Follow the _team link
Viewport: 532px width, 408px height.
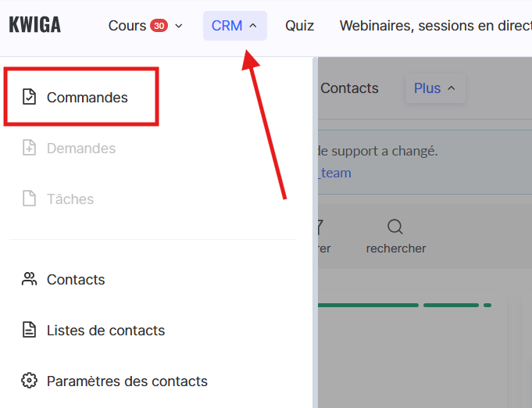[x=336, y=173]
